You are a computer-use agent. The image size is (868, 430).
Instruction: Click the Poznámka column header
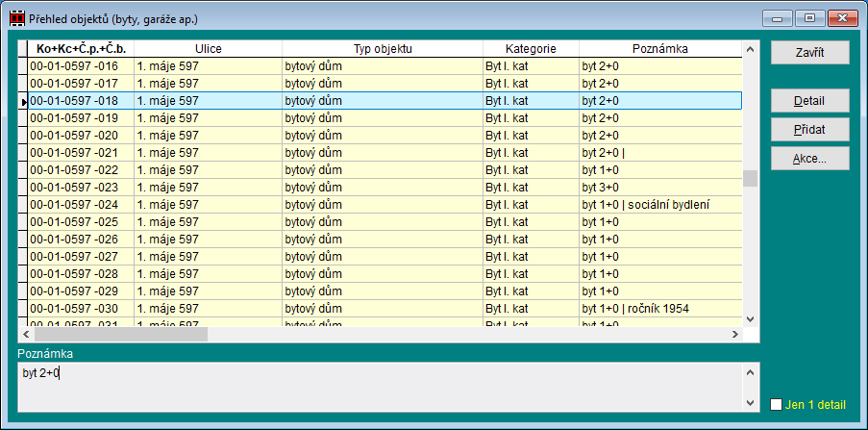tap(659, 48)
